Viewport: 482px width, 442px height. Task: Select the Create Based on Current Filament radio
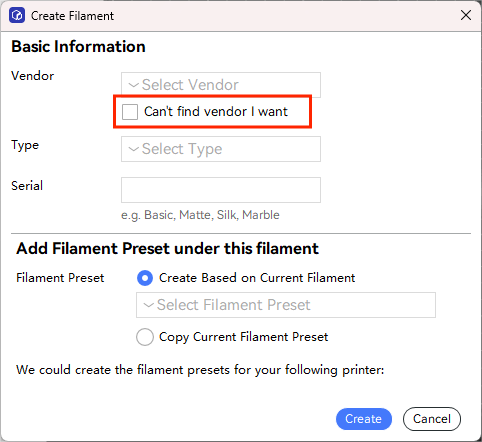point(145,278)
